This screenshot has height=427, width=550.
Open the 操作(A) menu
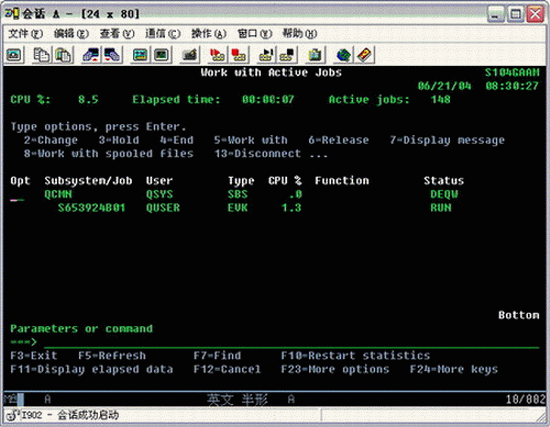tap(209, 34)
